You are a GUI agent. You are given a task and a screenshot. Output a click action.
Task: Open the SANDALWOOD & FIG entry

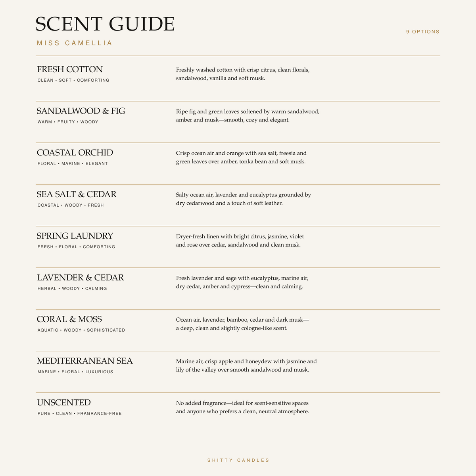pos(81,111)
